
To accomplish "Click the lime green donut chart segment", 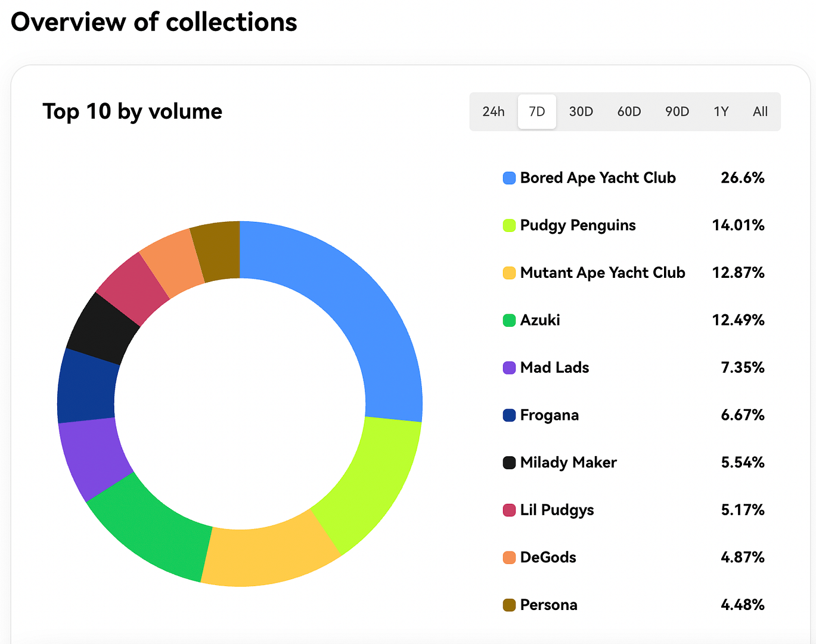I will 370,477.
